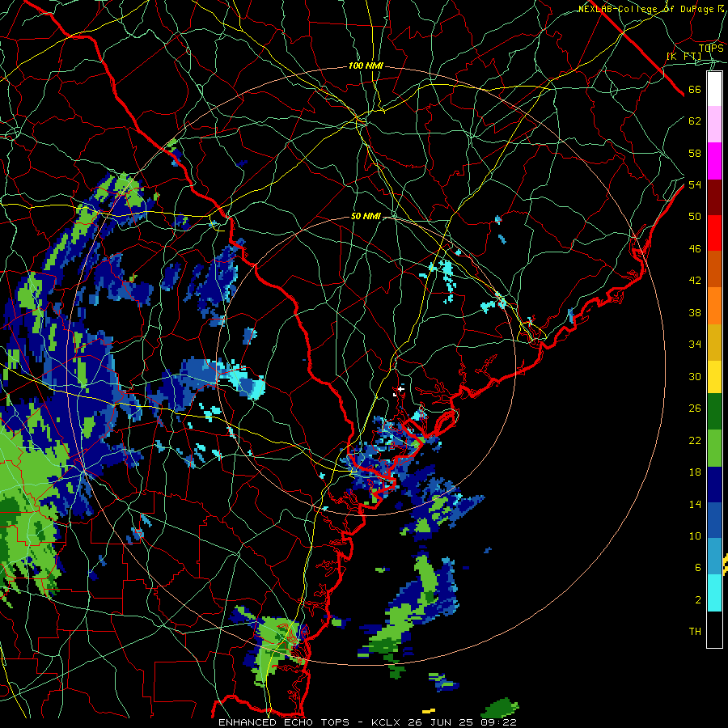Choose the medium blue legend swatch
This screenshot has height=728, width=728.
coord(714,520)
